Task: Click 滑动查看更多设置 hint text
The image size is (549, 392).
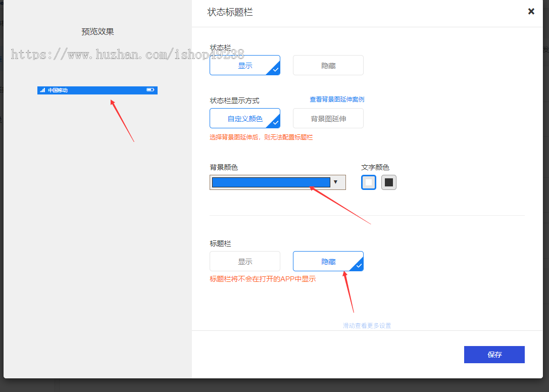Action: [367, 325]
